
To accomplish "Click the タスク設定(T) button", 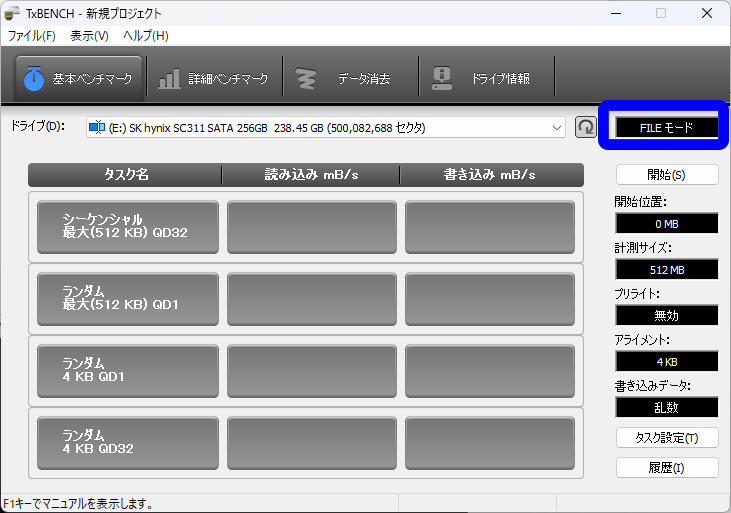I will coord(667,438).
